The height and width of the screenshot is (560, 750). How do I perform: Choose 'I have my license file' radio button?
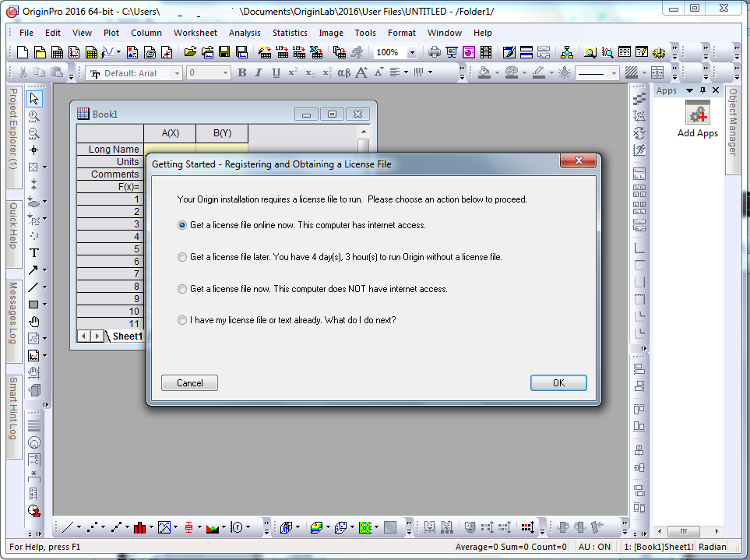point(182,320)
